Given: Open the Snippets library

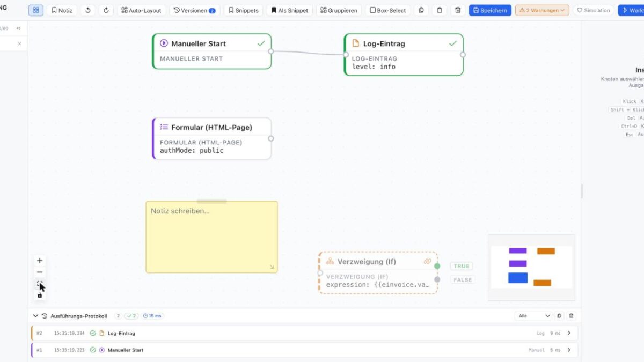Looking at the screenshot, I should coord(243,10).
